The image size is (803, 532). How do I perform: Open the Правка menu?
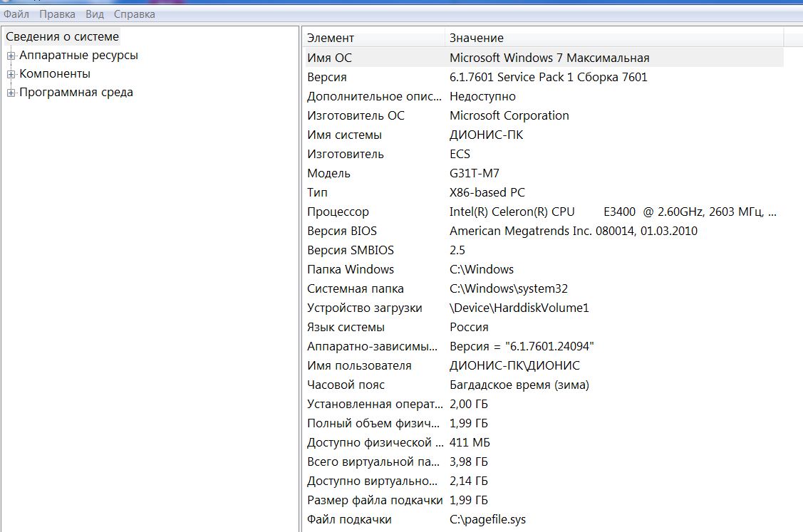(57, 14)
